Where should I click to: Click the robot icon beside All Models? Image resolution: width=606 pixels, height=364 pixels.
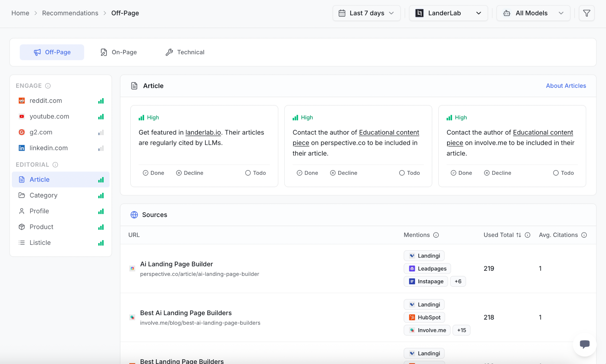(x=507, y=13)
